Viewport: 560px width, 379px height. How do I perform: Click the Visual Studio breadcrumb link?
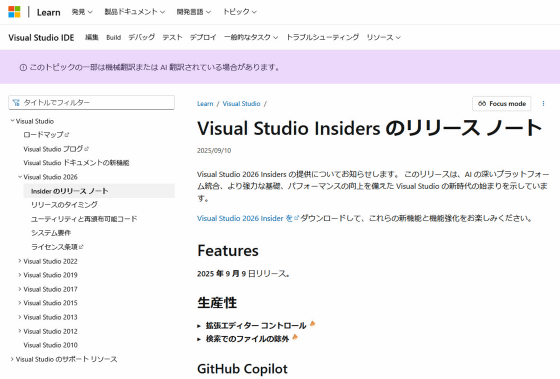pos(241,104)
